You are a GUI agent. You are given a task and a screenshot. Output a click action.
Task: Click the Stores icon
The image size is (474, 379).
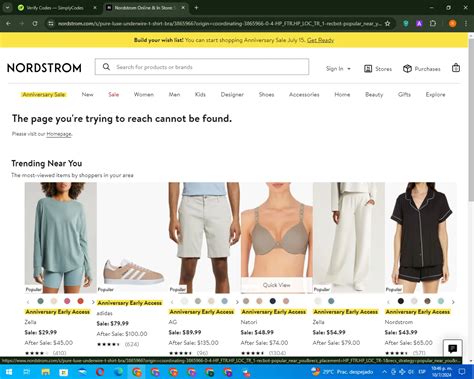pyautogui.click(x=368, y=69)
